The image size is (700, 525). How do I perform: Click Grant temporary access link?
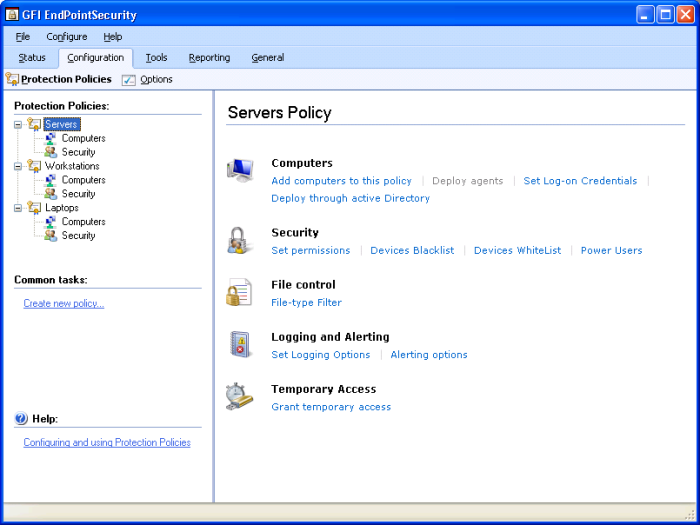(x=331, y=407)
